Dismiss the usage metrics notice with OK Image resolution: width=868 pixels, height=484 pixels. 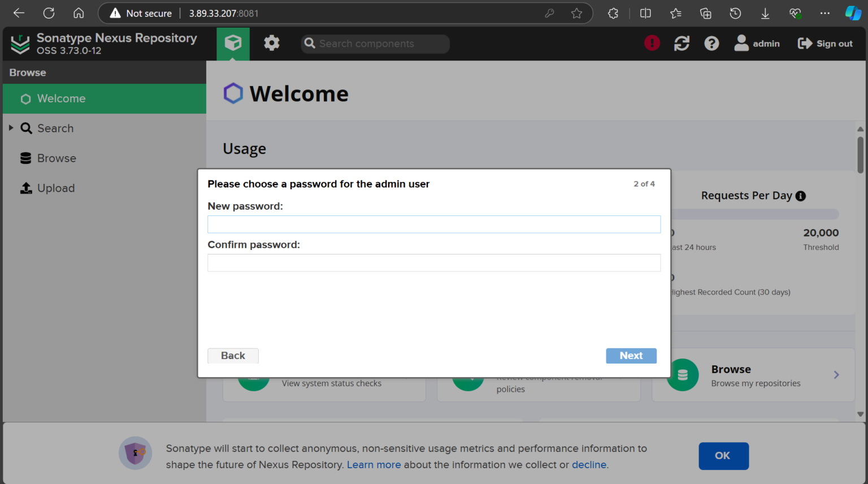723,456
